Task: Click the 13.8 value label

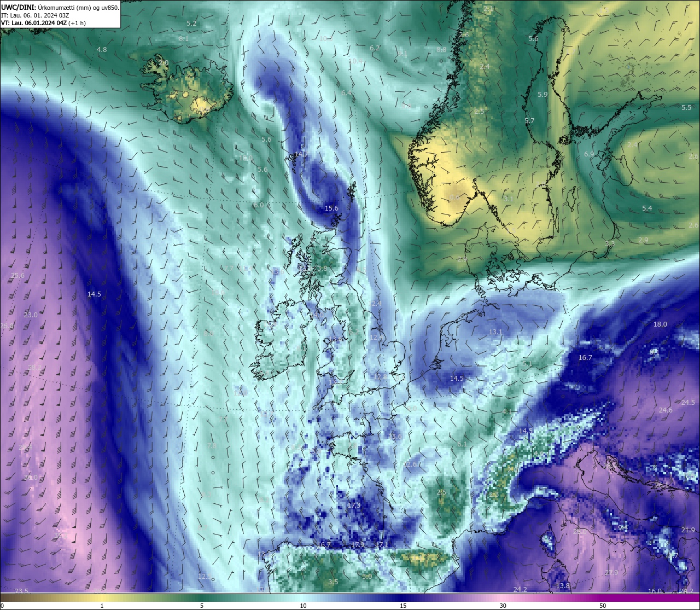Action: (563, 585)
